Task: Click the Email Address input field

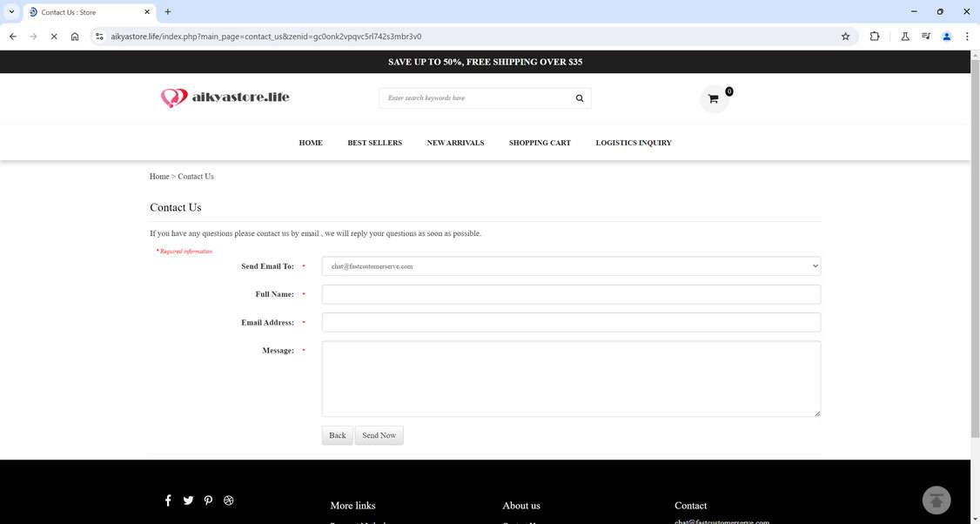Action: (571, 323)
